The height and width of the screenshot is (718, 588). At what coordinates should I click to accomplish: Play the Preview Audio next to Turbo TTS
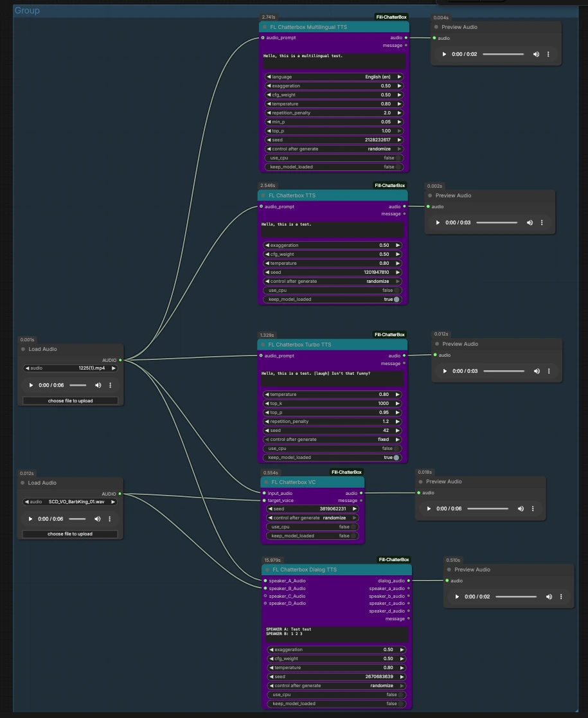click(x=445, y=371)
